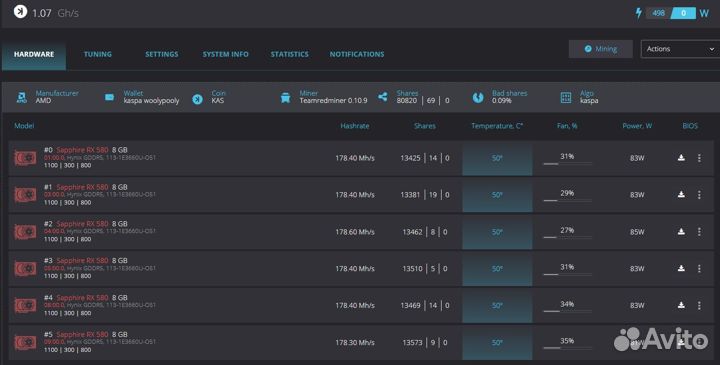Click the 35% fan bar for GPU #5
This screenshot has height=365, width=720.
(568, 348)
